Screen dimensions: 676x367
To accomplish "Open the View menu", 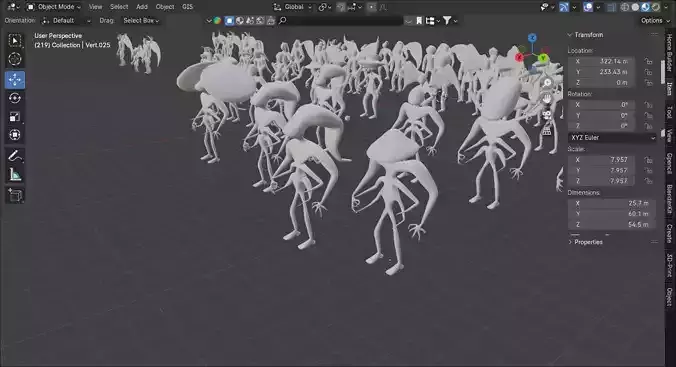I will pyautogui.click(x=95, y=7).
